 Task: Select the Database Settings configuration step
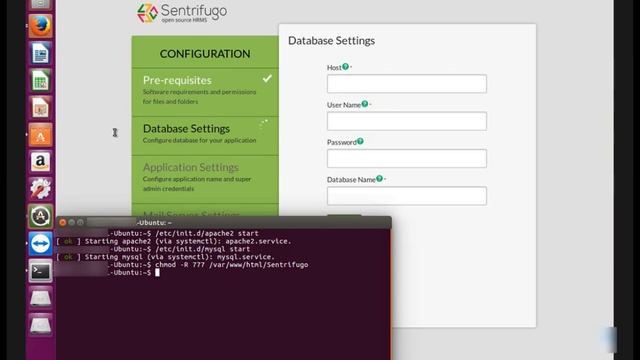(205, 136)
